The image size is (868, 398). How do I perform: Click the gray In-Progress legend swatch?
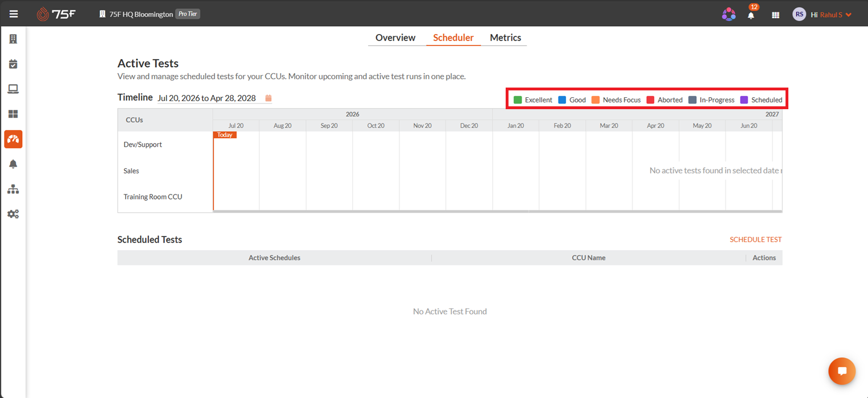692,100
